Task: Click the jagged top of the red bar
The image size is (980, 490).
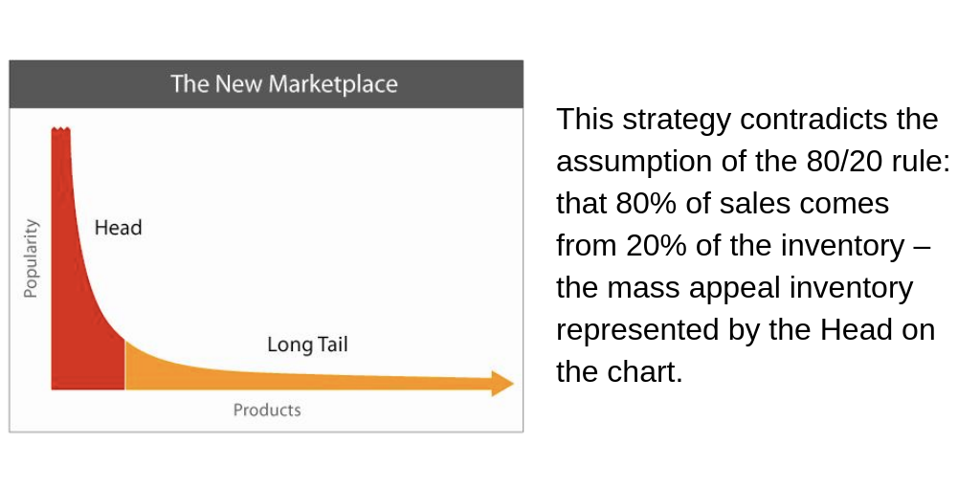Action: click(x=60, y=130)
